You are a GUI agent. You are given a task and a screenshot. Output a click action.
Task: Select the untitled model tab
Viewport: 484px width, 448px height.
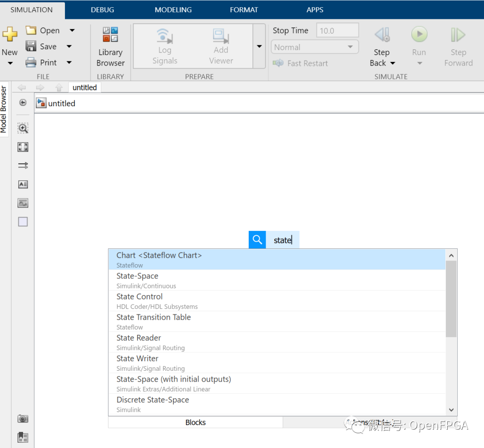point(85,87)
